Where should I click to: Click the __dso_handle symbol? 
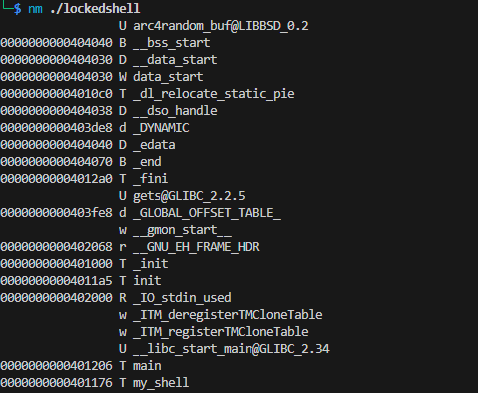[x=175, y=111]
